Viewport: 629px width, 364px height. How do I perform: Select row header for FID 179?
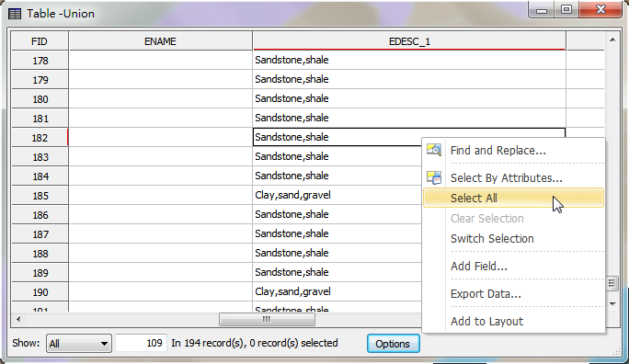[x=40, y=80]
